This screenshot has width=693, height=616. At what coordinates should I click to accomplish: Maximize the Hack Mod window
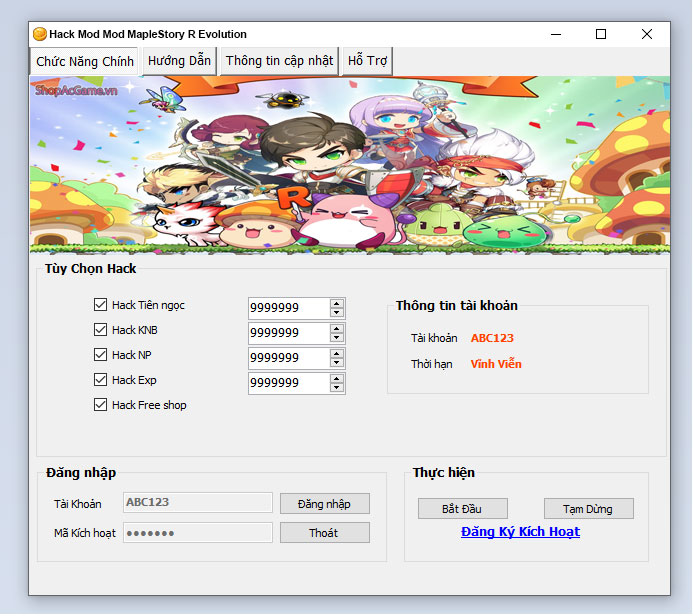click(601, 34)
